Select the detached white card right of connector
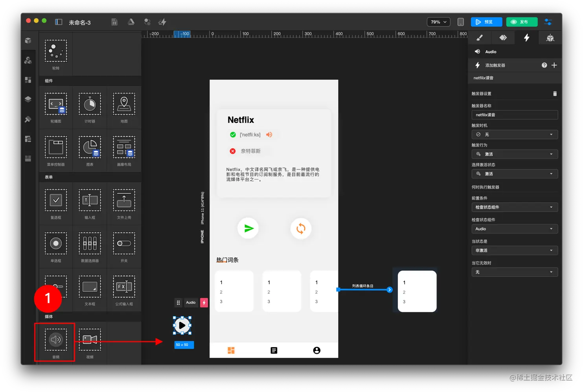This screenshot has height=392, width=583. [x=417, y=291]
